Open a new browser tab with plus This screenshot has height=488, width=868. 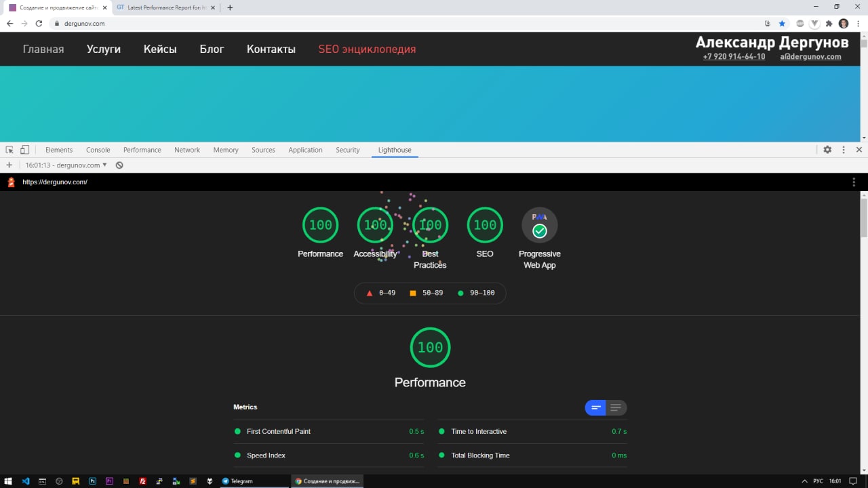[230, 7]
